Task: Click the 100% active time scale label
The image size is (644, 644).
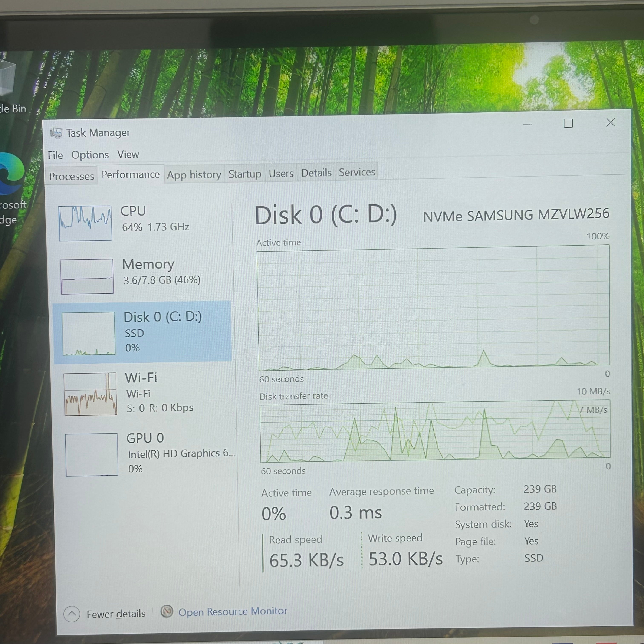Action: (598, 236)
